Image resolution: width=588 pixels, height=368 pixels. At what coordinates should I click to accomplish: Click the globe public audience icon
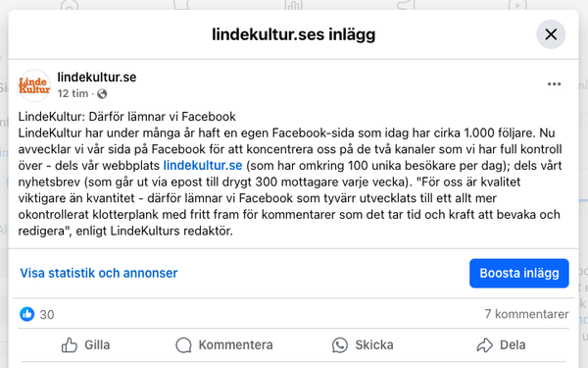point(102,94)
